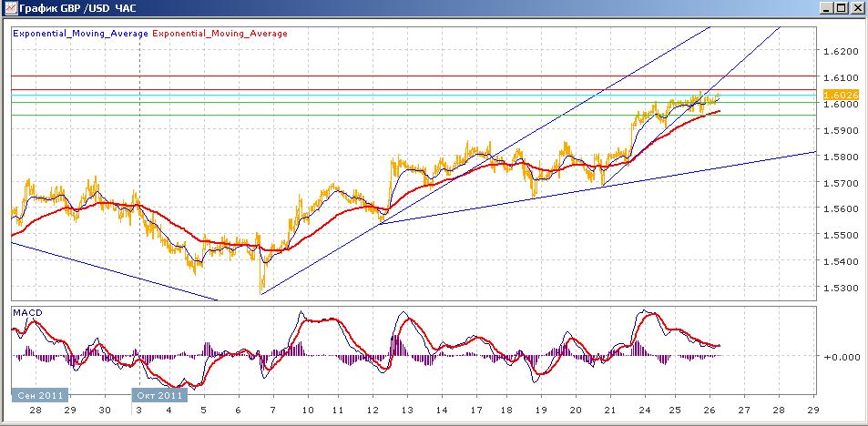Click the date label 7 on the time axis
The height and width of the screenshot is (426, 868).
coord(273,410)
